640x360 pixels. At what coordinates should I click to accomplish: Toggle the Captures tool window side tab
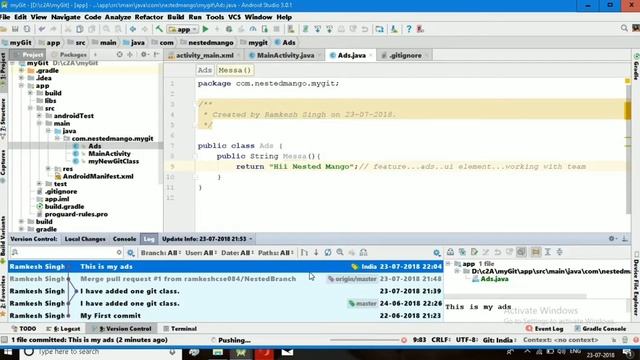3,166
